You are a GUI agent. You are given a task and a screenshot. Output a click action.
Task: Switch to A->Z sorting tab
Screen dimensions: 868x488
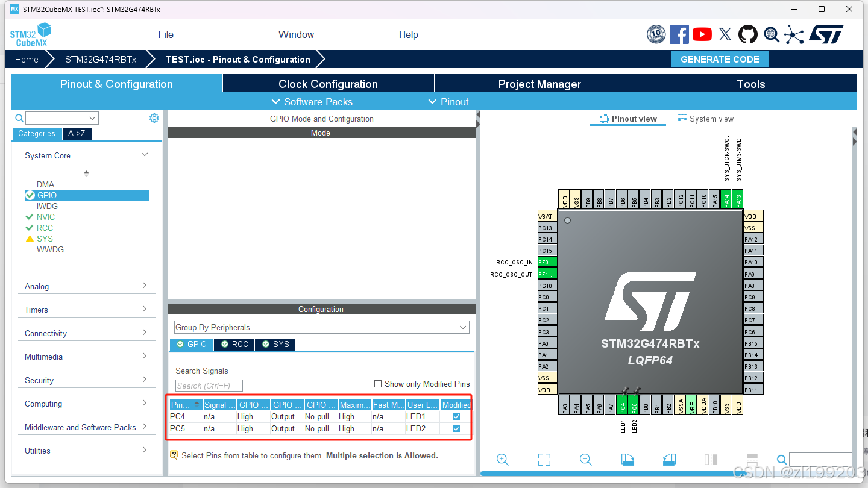tap(77, 134)
